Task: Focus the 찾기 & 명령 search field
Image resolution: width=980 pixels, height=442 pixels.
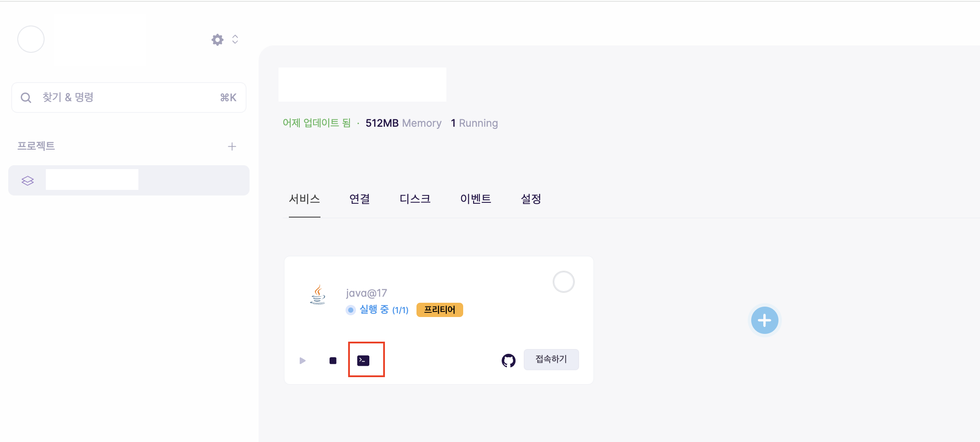Action: click(129, 98)
